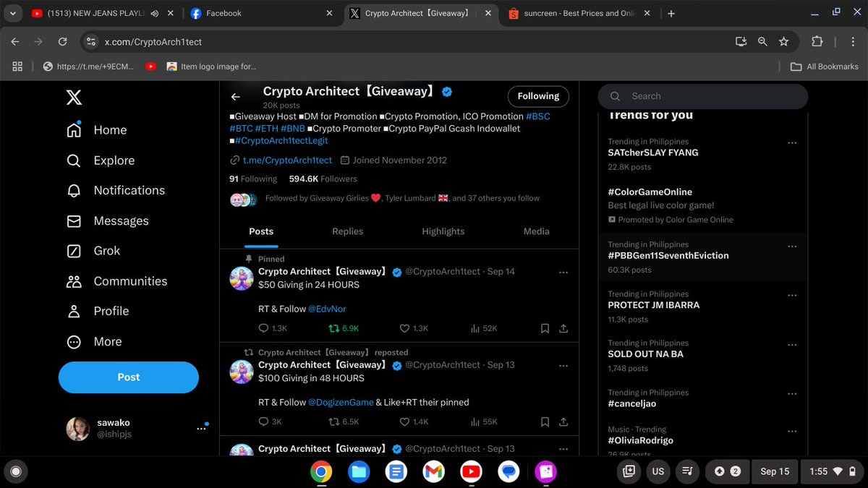Image resolution: width=868 pixels, height=488 pixels.
Task: View the 91 Following list
Action: (x=253, y=179)
